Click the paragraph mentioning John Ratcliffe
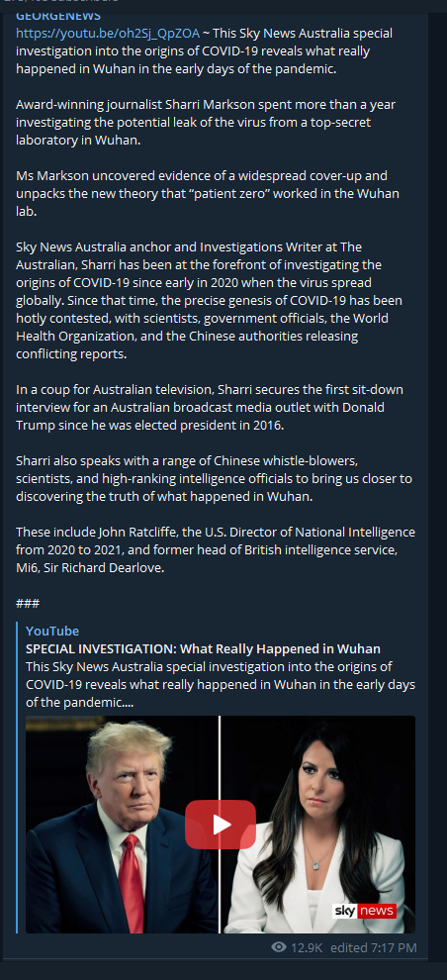Image resolution: width=447 pixels, height=980 pixels. pos(216,549)
